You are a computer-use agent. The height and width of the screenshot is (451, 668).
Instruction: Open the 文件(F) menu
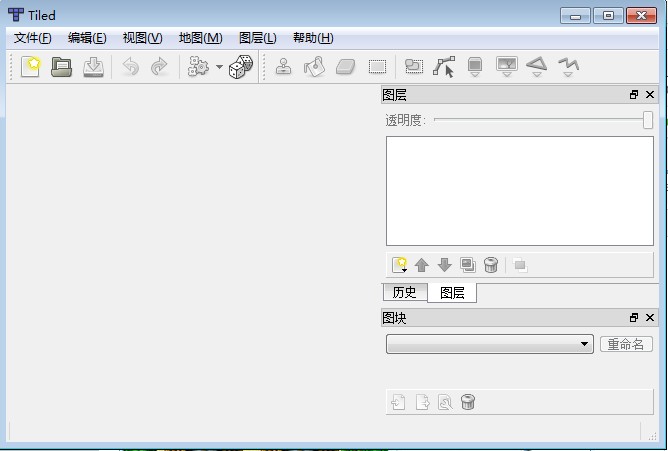pos(32,38)
